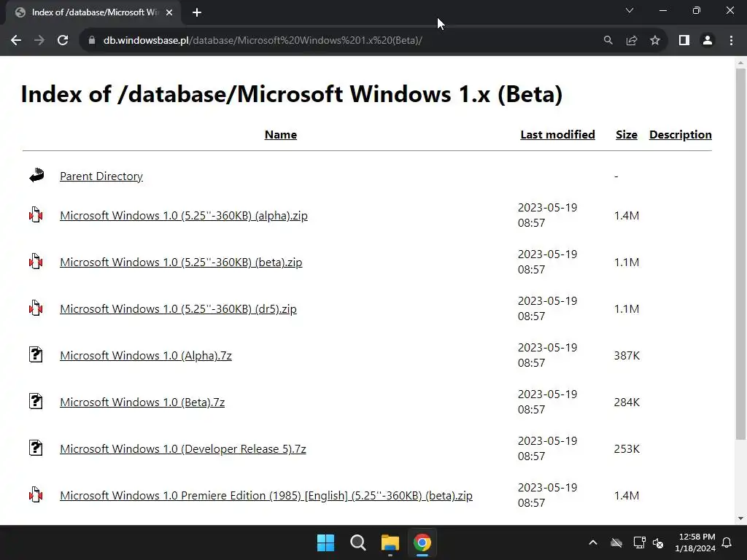Viewport: 747px width, 560px height.
Task: Open a new browser tab
Action: (x=197, y=12)
